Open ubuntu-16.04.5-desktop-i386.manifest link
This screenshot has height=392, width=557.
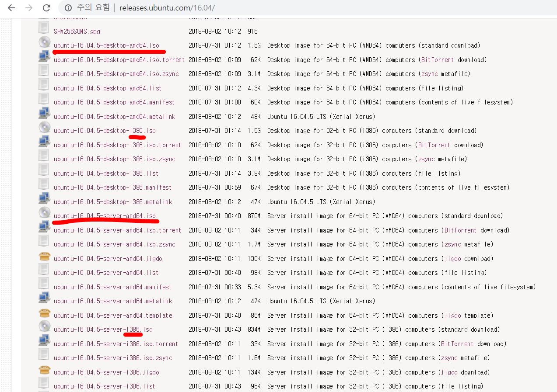113,187
